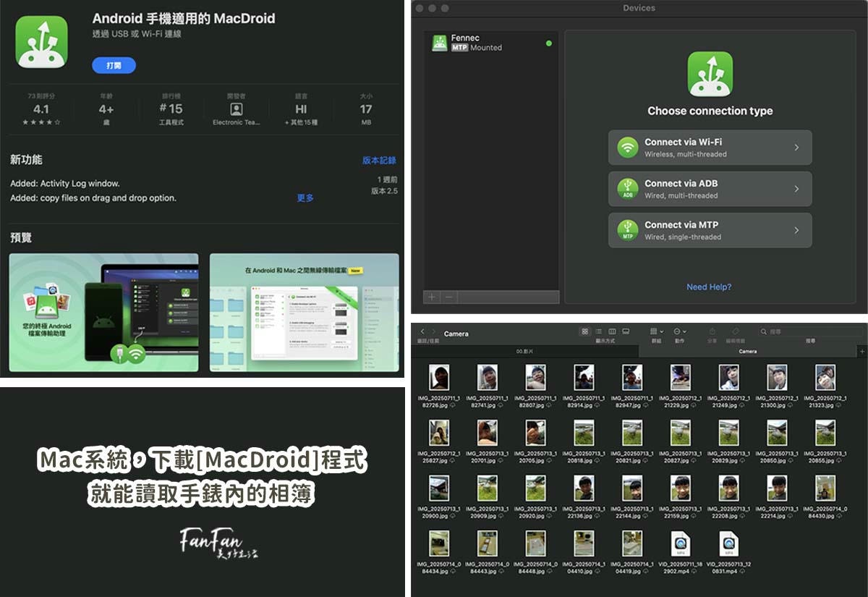
Task: Click the minus button to remove device
Action: coord(448,297)
